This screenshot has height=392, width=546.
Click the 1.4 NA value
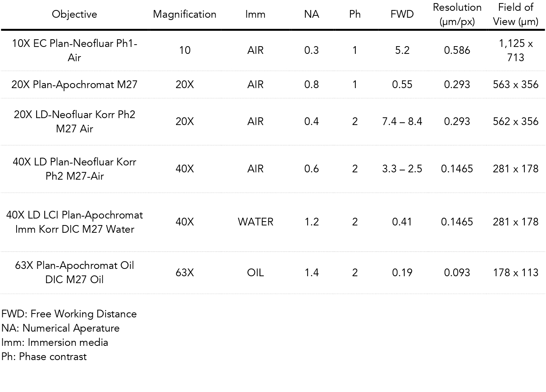[312, 272]
